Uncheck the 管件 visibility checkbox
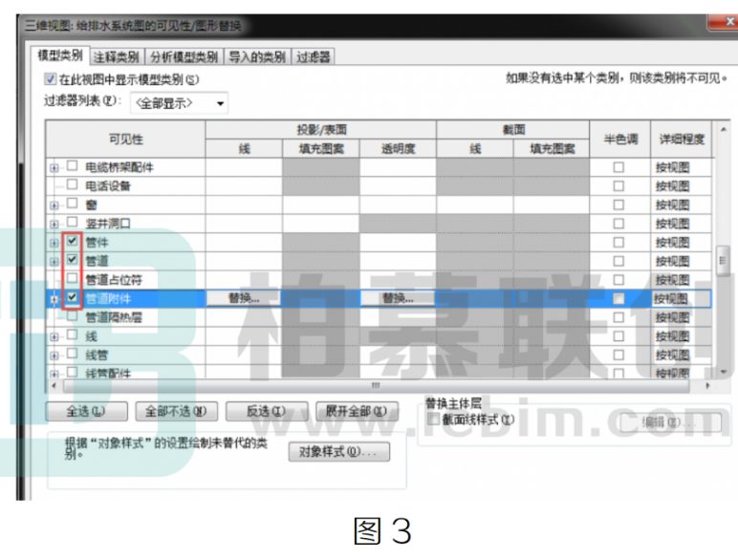The height and width of the screenshot is (560, 738). pyautogui.click(x=72, y=241)
